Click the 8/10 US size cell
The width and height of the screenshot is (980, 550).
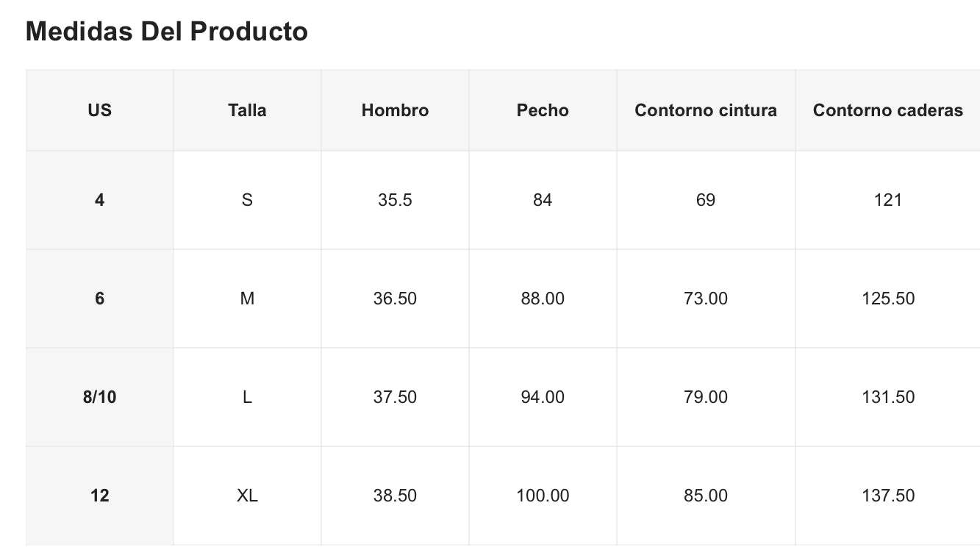pos(99,397)
